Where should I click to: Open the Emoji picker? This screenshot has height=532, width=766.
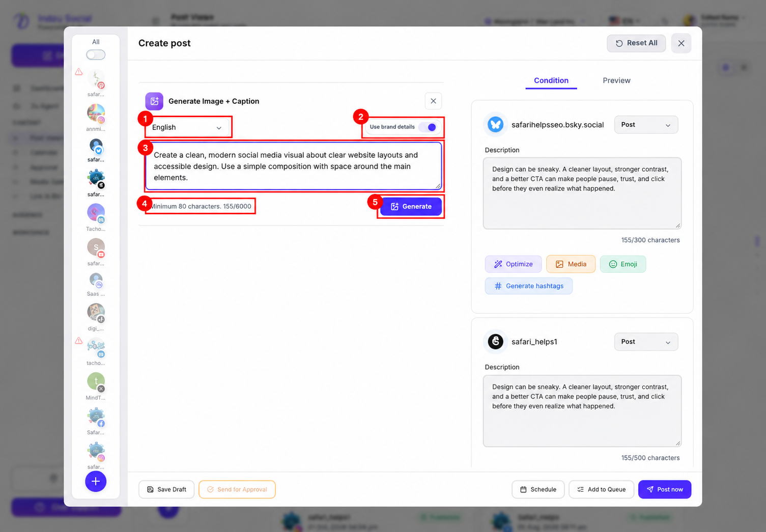click(x=623, y=264)
